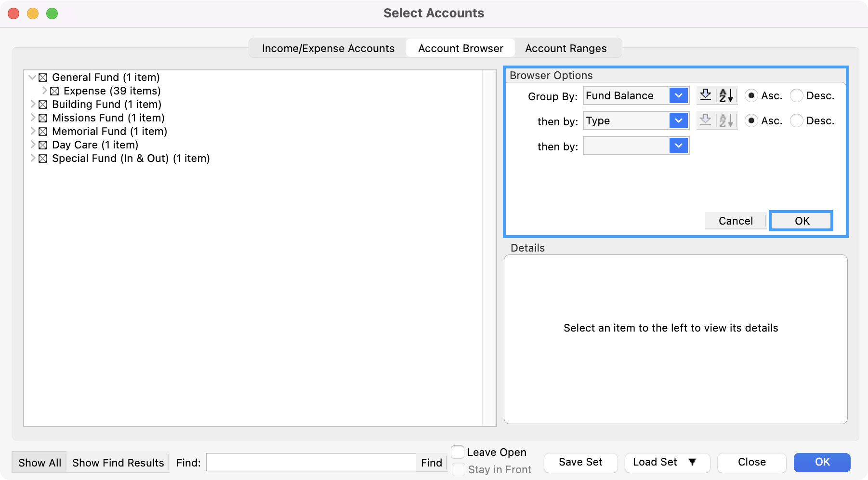Switch to the Account Ranges tab

566,48
